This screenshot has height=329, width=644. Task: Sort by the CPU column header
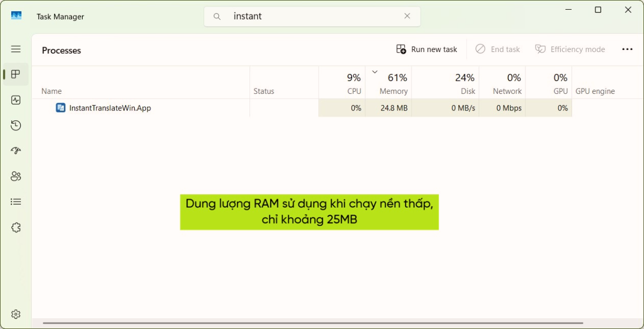pyautogui.click(x=342, y=83)
